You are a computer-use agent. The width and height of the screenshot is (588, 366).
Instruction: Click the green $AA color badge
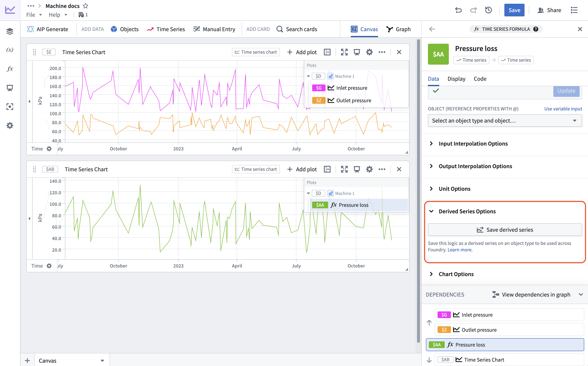[x=438, y=54]
